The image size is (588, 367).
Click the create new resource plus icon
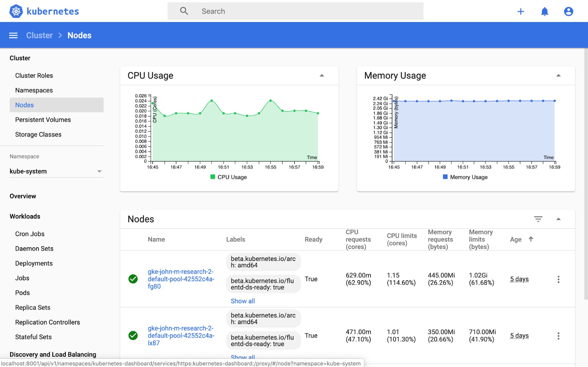[x=521, y=11]
